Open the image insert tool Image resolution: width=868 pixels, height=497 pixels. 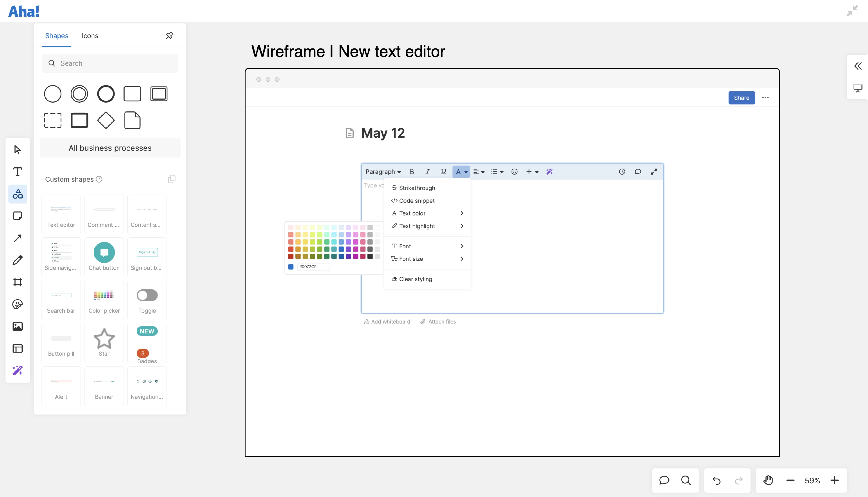coord(17,326)
